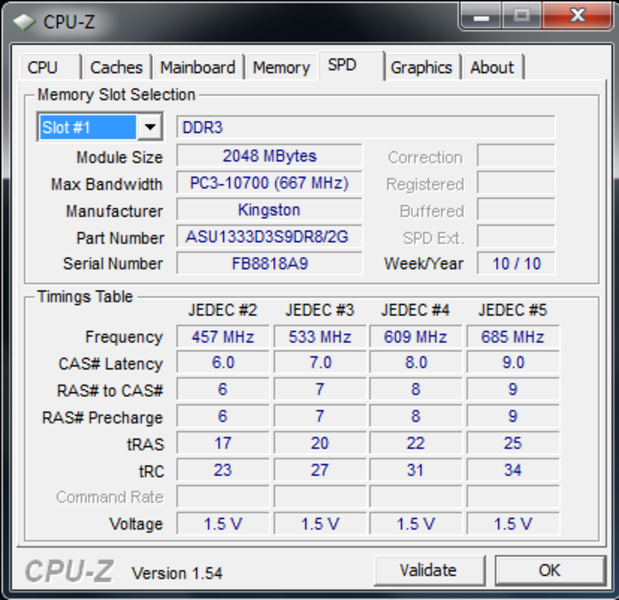The height and width of the screenshot is (600, 619).
Task: Click the Validate button
Action: click(x=429, y=570)
